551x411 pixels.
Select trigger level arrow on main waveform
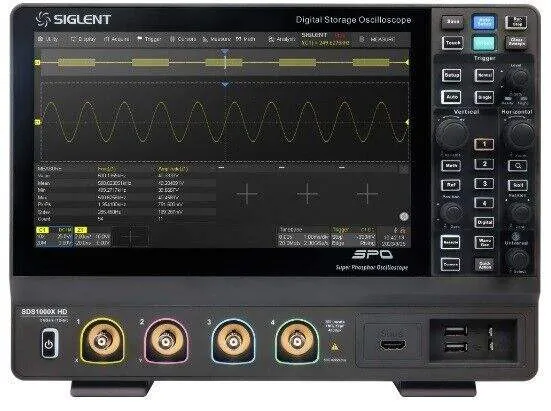coord(407,122)
